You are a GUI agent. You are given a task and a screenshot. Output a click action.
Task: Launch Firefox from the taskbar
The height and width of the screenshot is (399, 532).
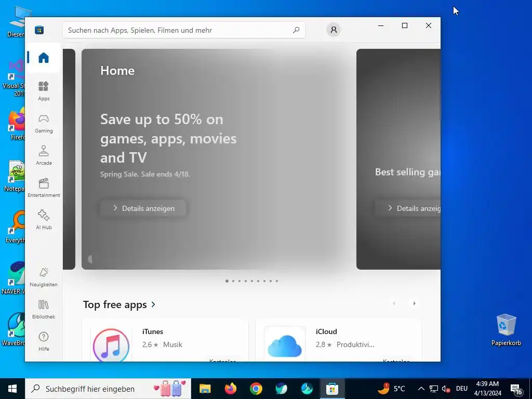pos(231,389)
